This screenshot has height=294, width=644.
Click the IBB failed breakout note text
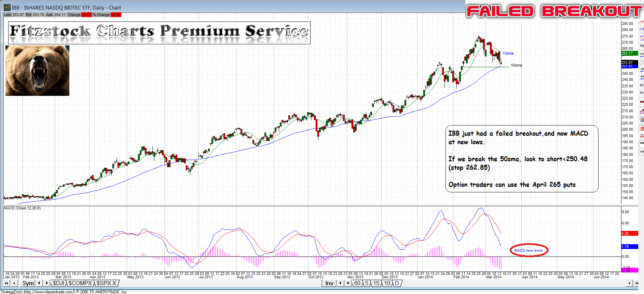click(518, 137)
